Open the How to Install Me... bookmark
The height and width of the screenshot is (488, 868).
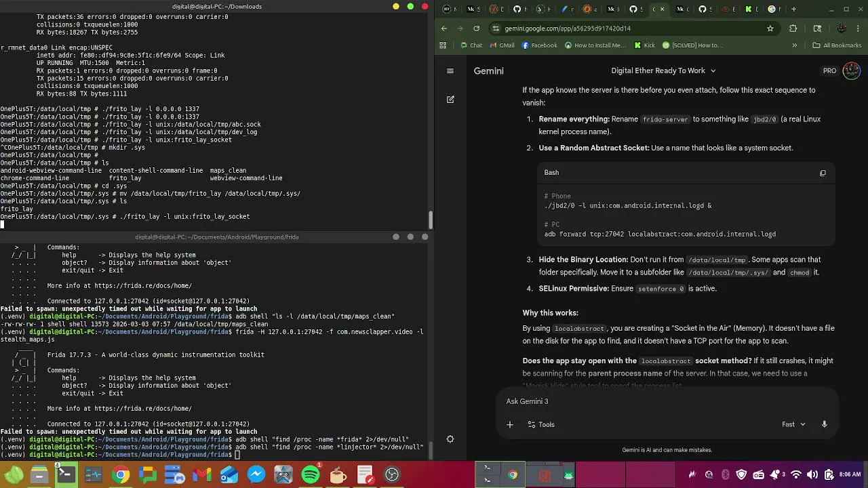pyautogui.click(x=595, y=45)
